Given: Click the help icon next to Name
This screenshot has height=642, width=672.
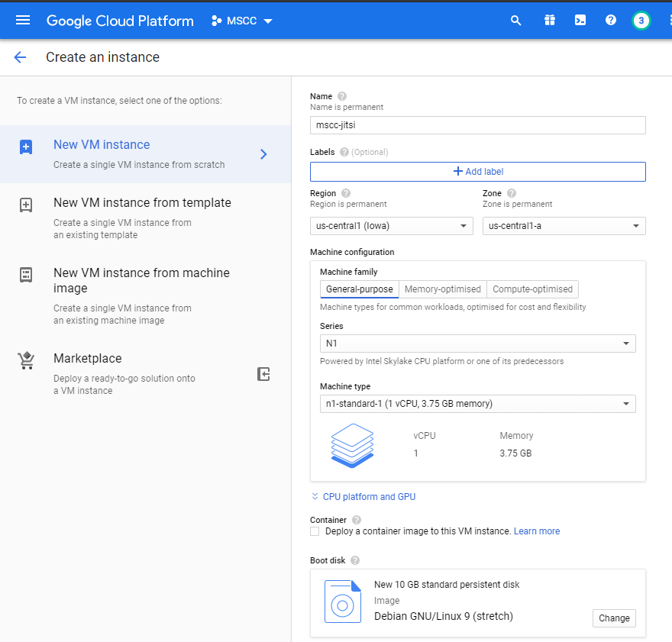Looking at the screenshot, I should pos(342,96).
